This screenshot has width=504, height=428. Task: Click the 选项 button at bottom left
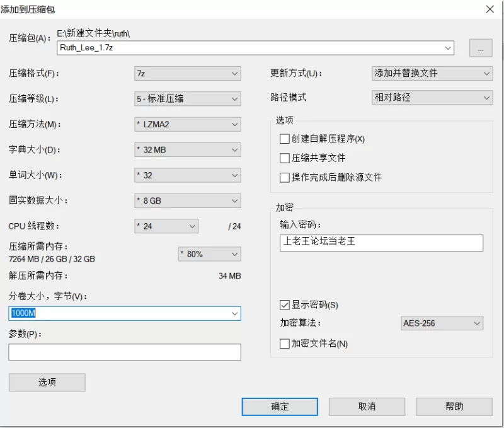(47, 383)
